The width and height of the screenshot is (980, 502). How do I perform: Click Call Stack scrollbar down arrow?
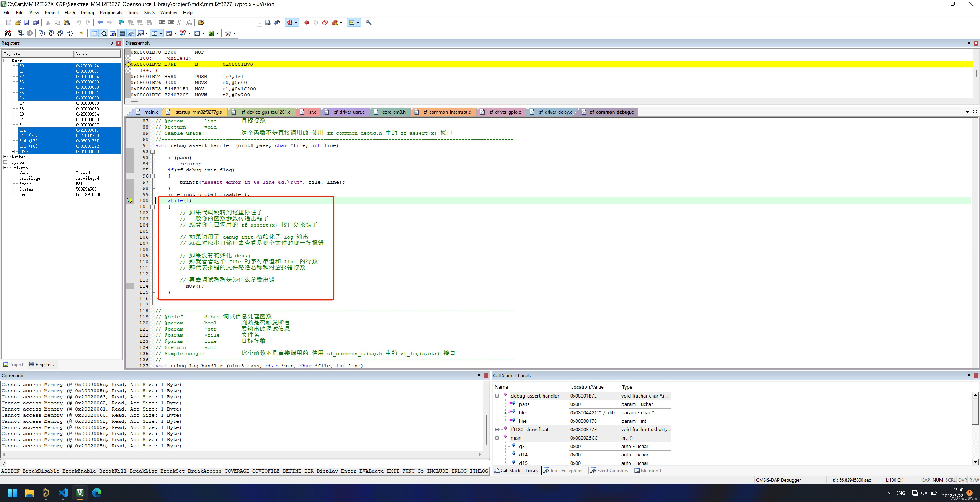[975, 462]
